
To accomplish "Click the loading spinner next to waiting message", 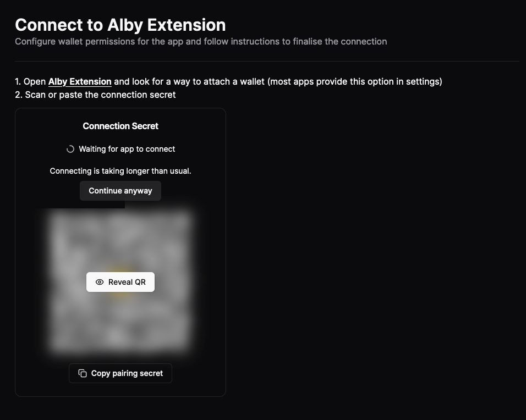I will (x=70, y=148).
